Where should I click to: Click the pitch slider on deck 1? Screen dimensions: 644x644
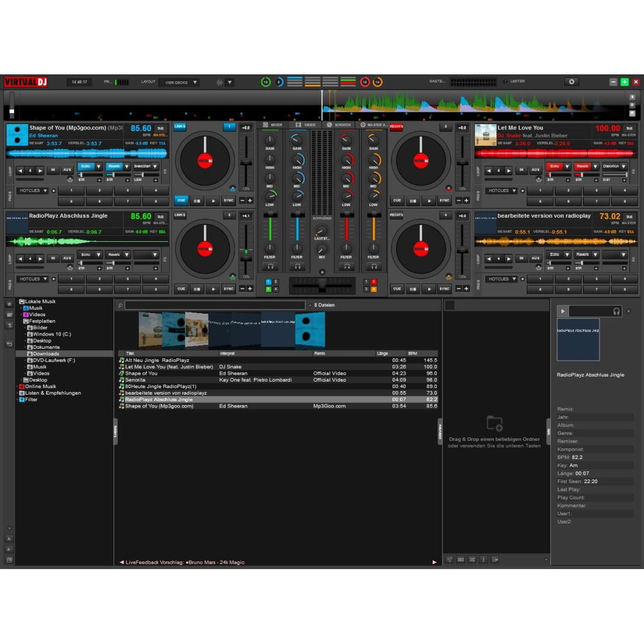click(x=246, y=162)
